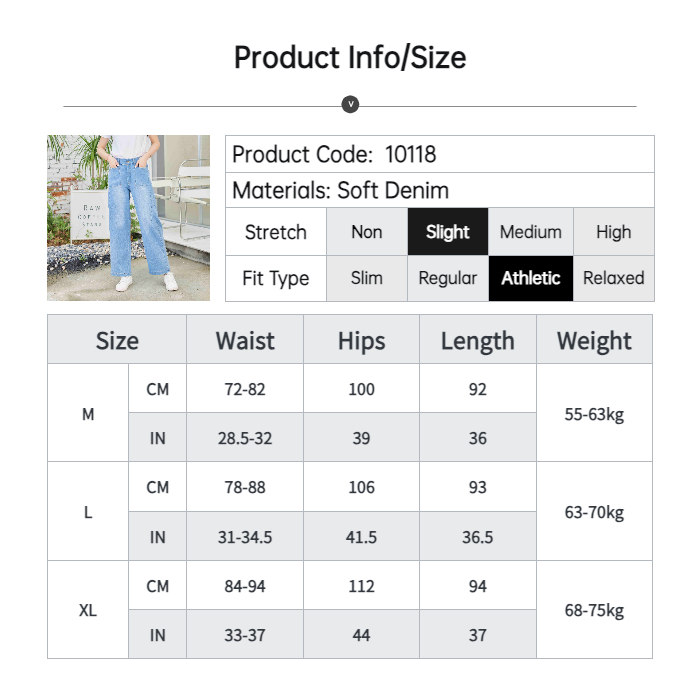The width and height of the screenshot is (700, 700).
Task: Pick the High stretch option
Action: point(613,232)
